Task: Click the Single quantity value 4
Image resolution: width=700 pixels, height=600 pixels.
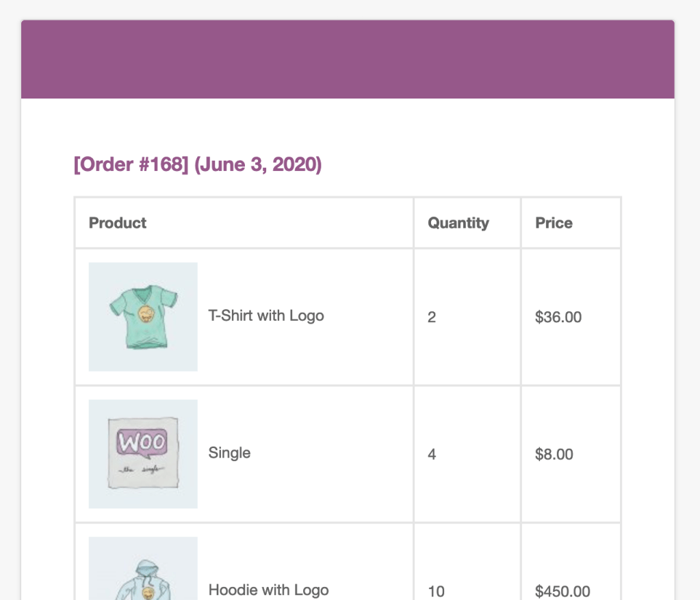Action: (x=432, y=454)
